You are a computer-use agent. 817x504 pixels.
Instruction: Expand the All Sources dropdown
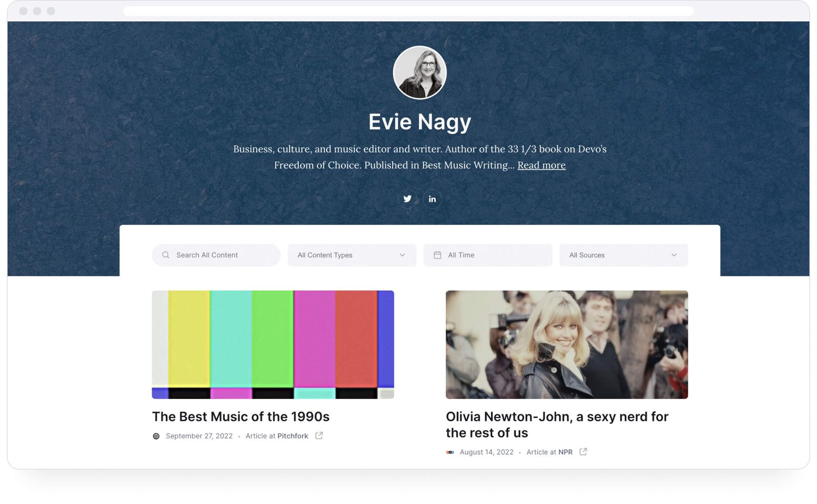click(x=623, y=255)
